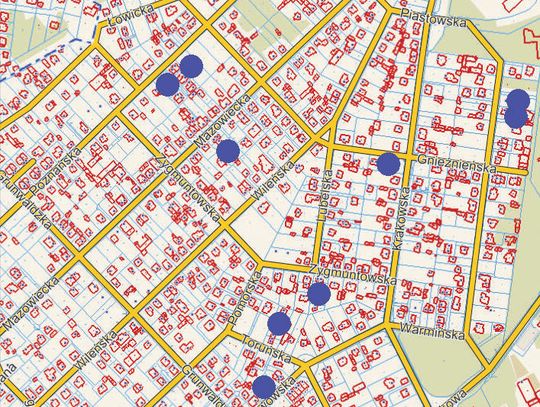The width and height of the screenshot is (540, 407).
Task: Select the Warmińska street label
Action: 433,331
